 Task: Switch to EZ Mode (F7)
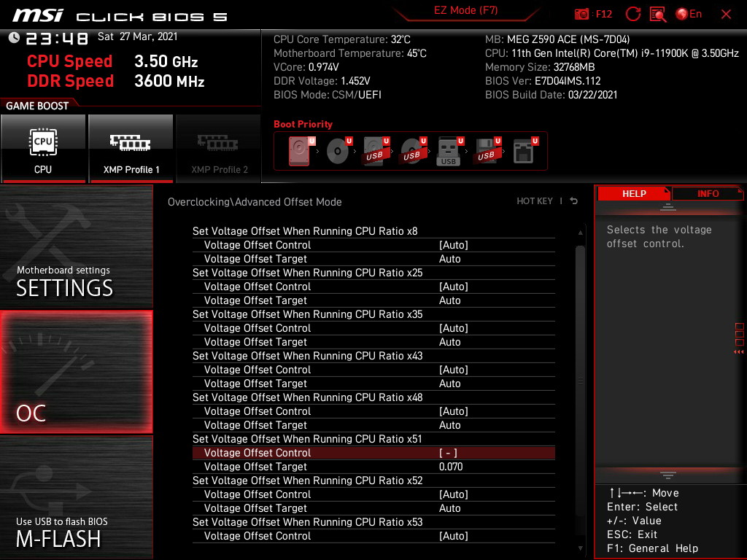click(465, 11)
